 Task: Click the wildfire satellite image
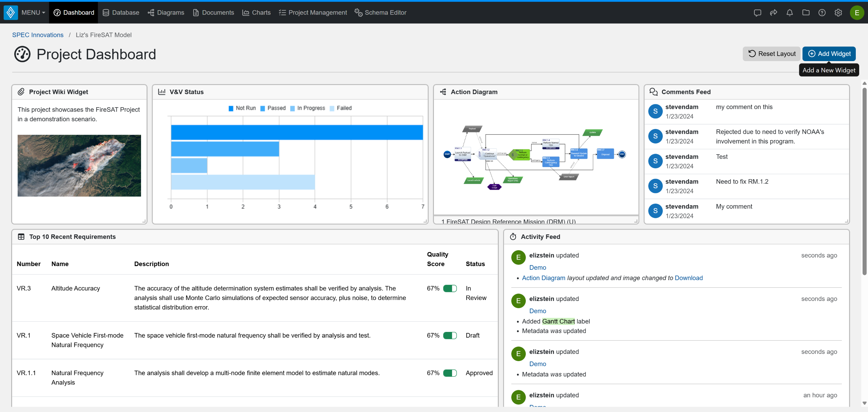pyautogui.click(x=79, y=166)
